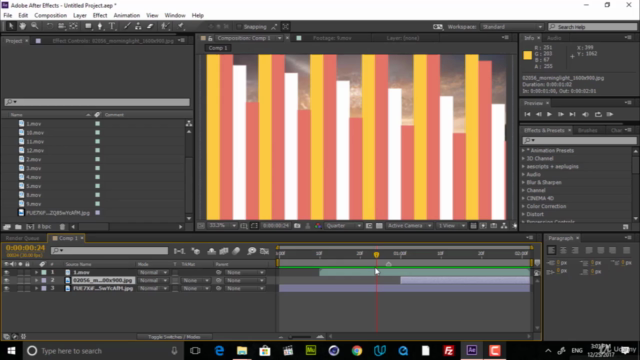This screenshot has height=360, width=640.
Task: Click the timeline zoom slider
Action: [300, 337]
